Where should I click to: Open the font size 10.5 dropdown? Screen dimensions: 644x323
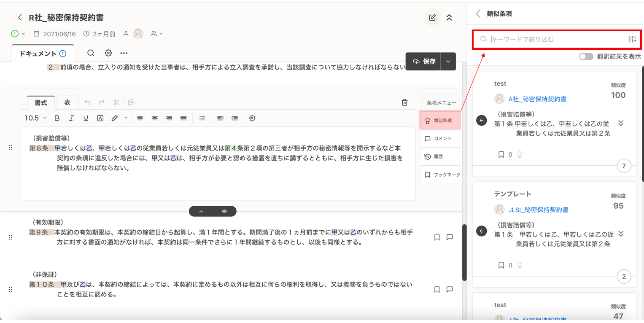click(x=35, y=118)
